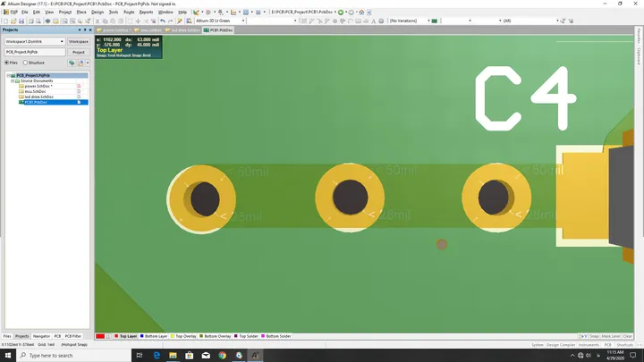Click the red current layer color swatch

[100, 336]
